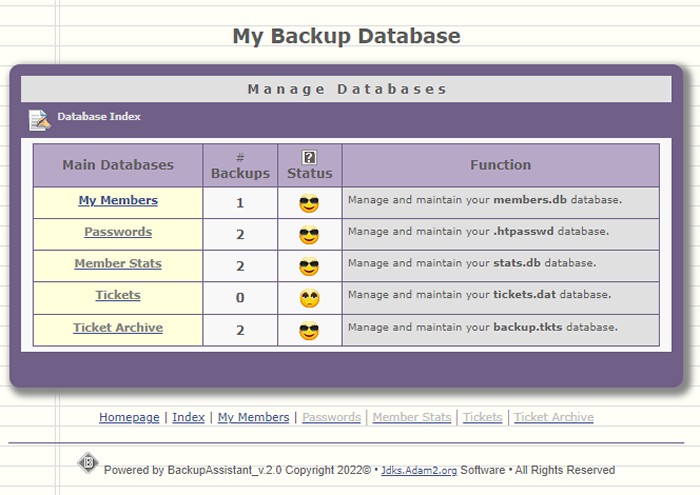
Task: Open Index in the footer navigation
Action: [x=188, y=417]
